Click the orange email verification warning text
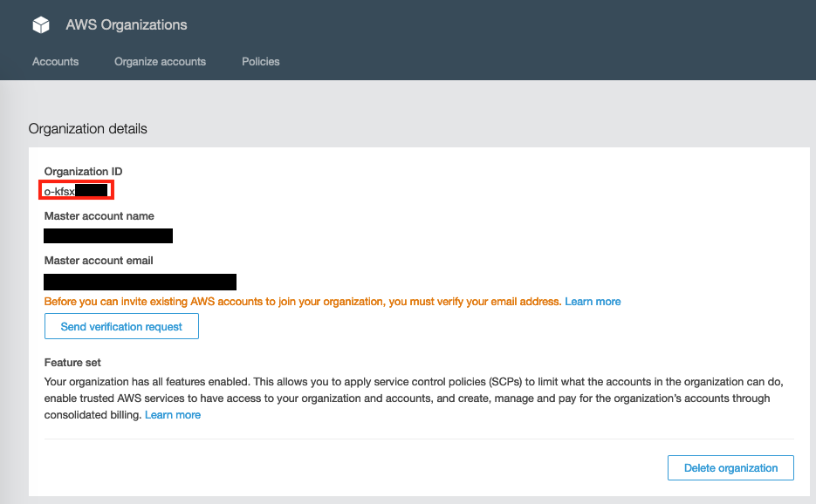Image resolution: width=816 pixels, height=504 pixels. pos(303,302)
